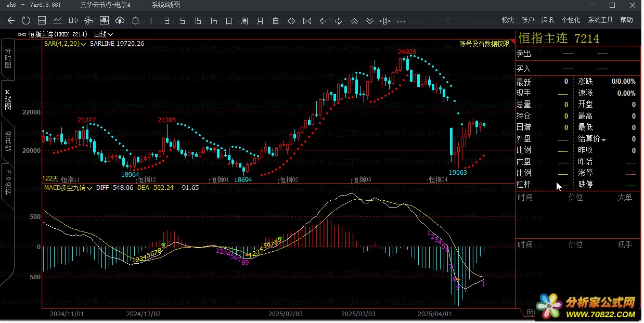The width and height of the screenshot is (644, 323).
Task: Select the candlestick K-line chart icon
Action: point(73,21)
